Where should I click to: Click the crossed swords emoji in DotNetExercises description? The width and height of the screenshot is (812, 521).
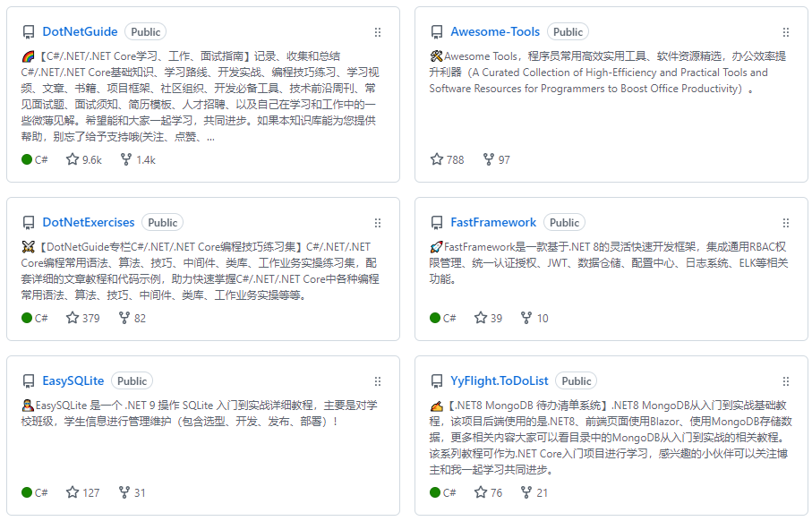28,247
